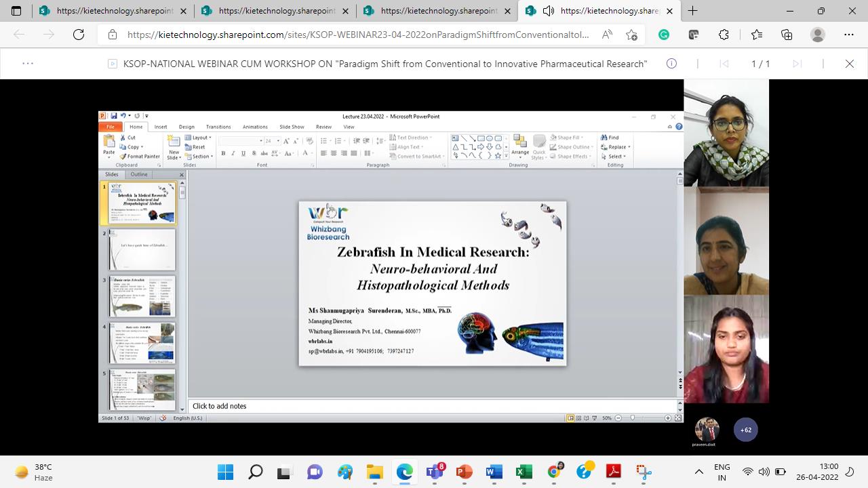
Task: Select the Slide Show ribbon tab
Action: click(292, 127)
